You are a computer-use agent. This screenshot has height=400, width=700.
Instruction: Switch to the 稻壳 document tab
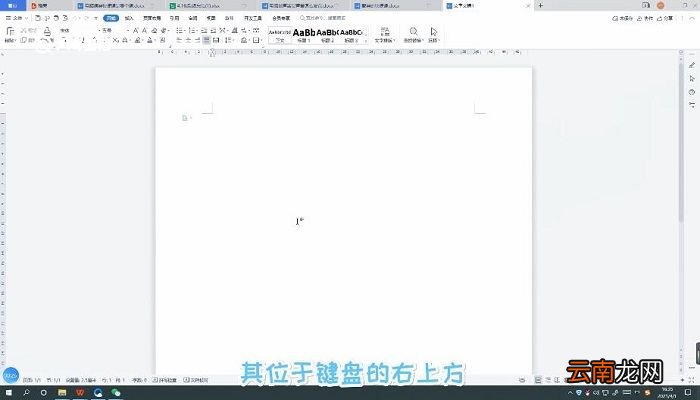(47, 6)
